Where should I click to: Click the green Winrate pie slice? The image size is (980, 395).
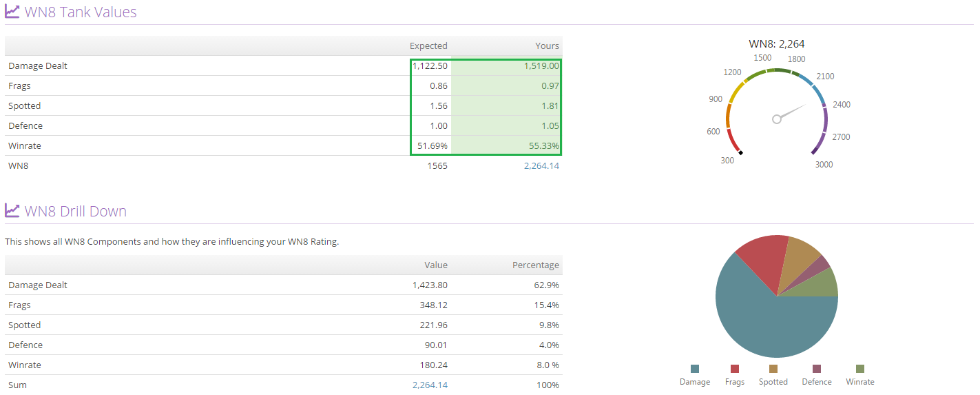click(820, 285)
